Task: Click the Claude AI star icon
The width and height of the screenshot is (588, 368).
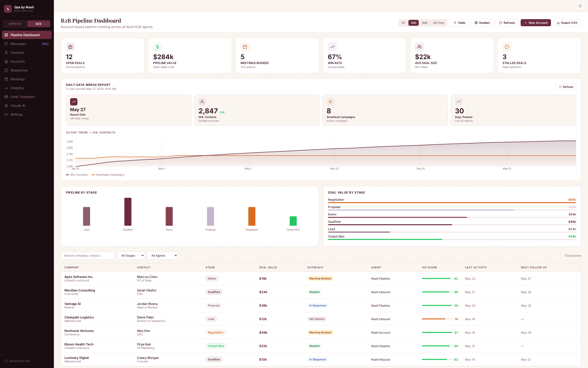Action: (x=6, y=105)
